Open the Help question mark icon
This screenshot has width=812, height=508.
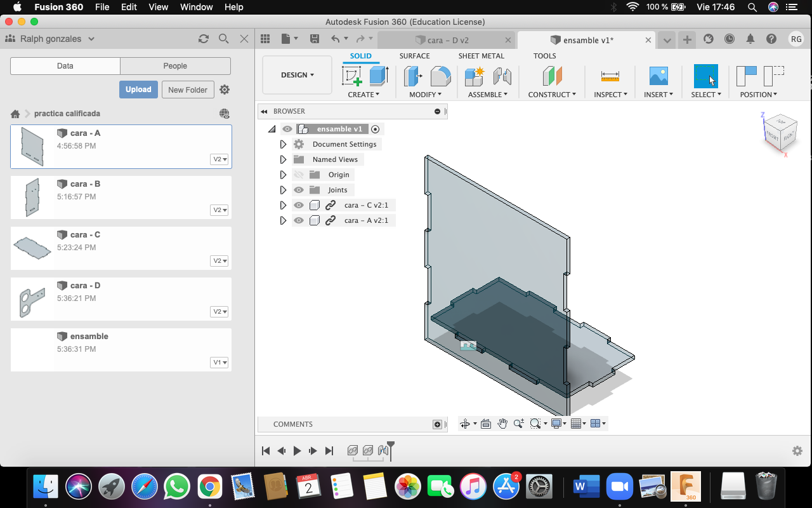pos(771,39)
